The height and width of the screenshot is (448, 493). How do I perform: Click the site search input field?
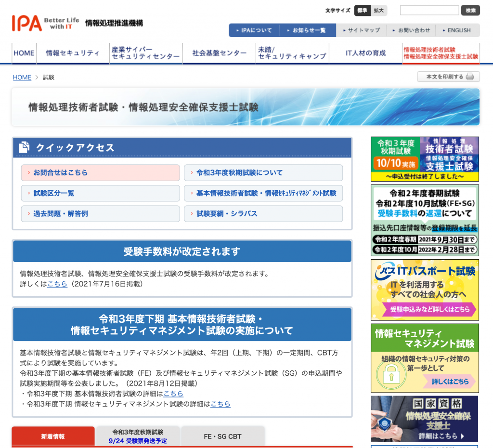(x=429, y=11)
